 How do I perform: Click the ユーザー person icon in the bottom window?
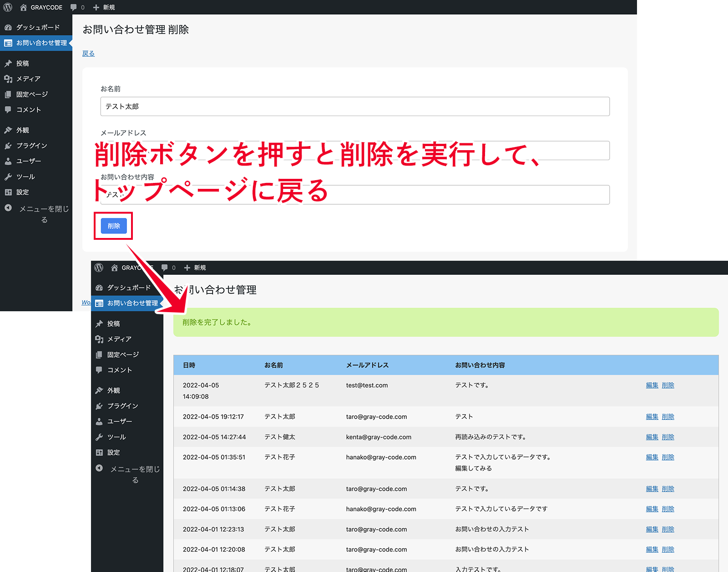click(x=99, y=421)
